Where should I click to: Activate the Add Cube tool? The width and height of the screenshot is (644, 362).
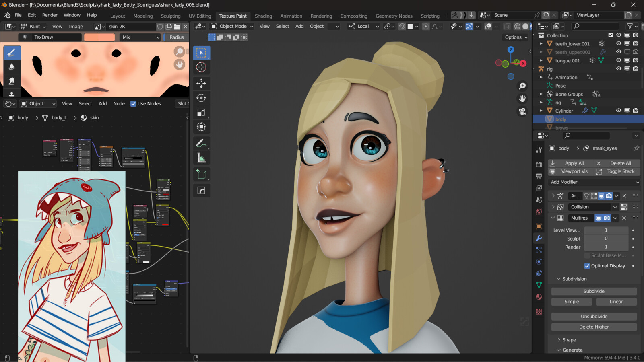pos(201,174)
